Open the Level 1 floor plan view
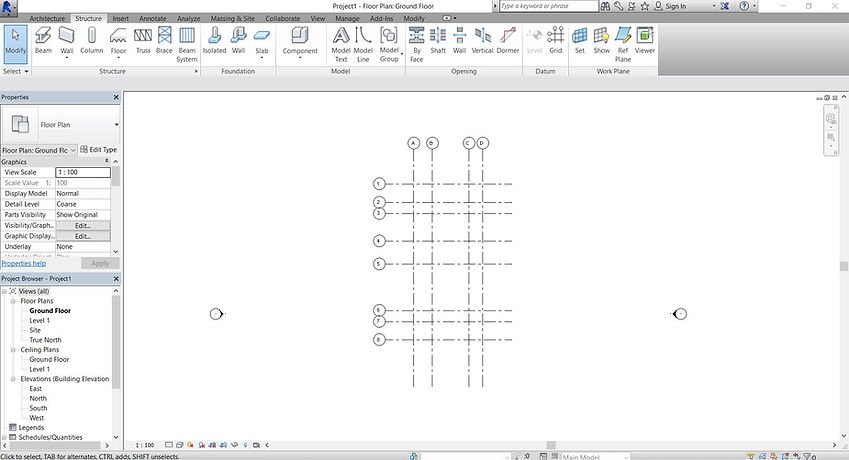The height and width of the screenshot is (460, 849). 40,320
